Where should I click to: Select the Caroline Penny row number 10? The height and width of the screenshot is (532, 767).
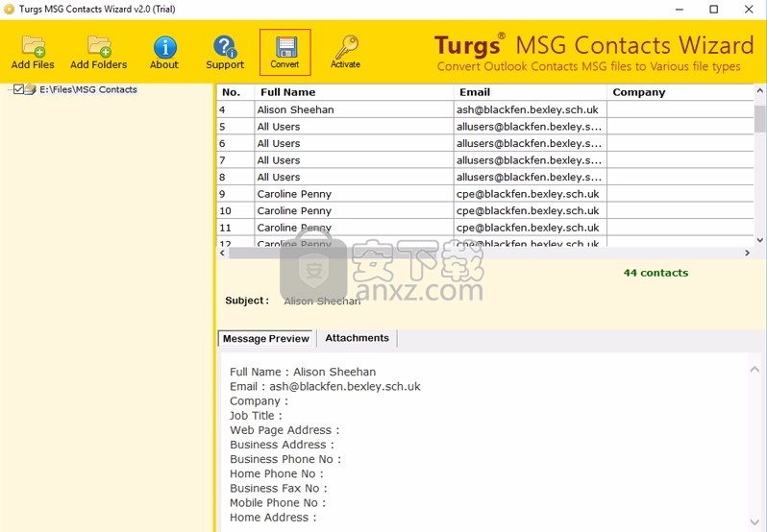(485, 211)
